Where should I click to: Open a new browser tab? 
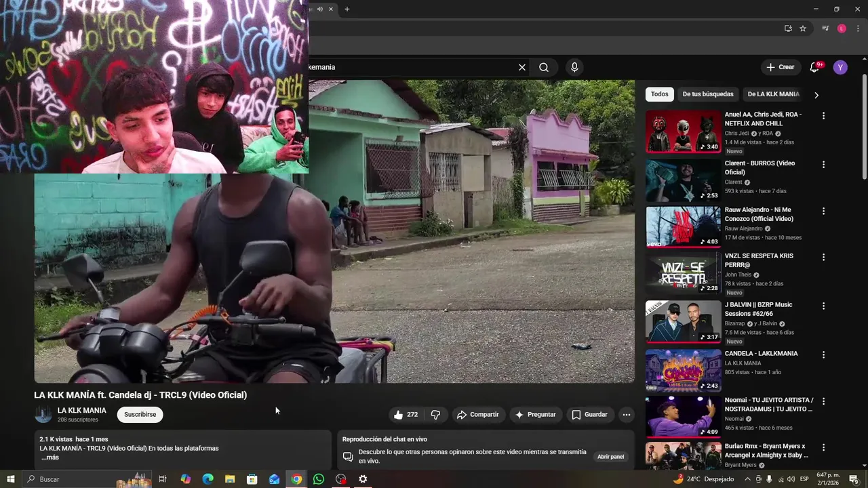click(347, 9)
